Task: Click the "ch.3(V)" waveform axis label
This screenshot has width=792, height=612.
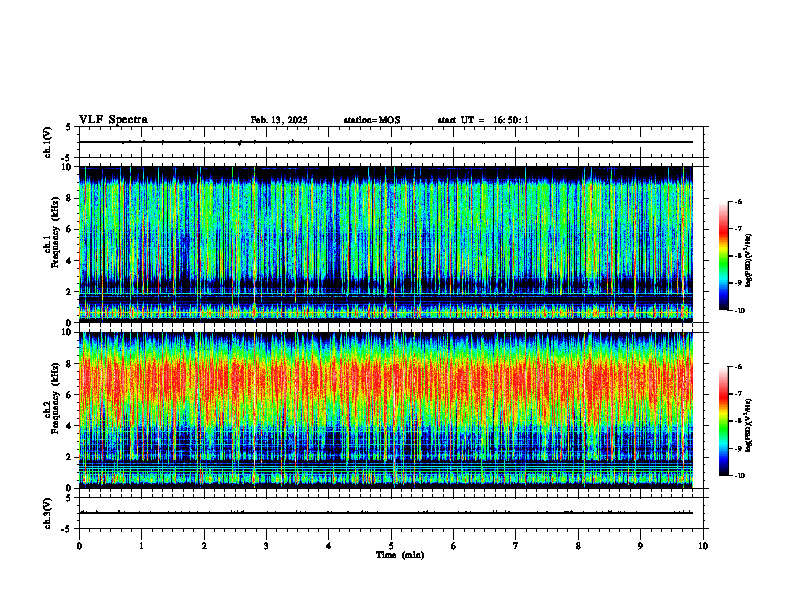Action: tap(48, 513)
